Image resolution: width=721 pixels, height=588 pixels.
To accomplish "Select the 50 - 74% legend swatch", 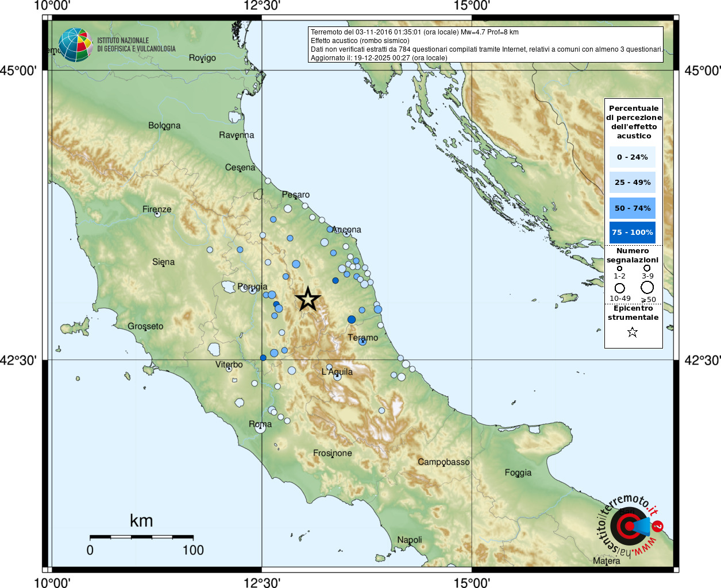I will [x=633, y=208].
